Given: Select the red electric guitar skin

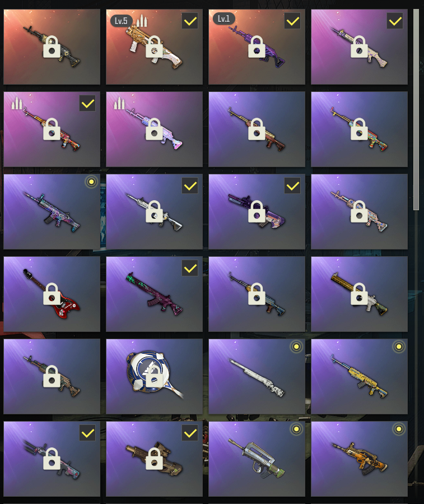Looking at the screenshot, I should pyautogui.click(x=52, y=294).
